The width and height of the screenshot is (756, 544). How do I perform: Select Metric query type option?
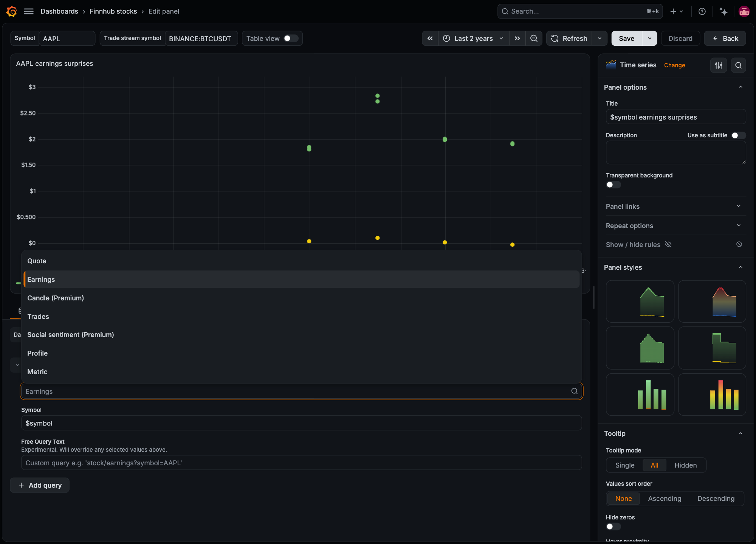click(x=301, y=371)
